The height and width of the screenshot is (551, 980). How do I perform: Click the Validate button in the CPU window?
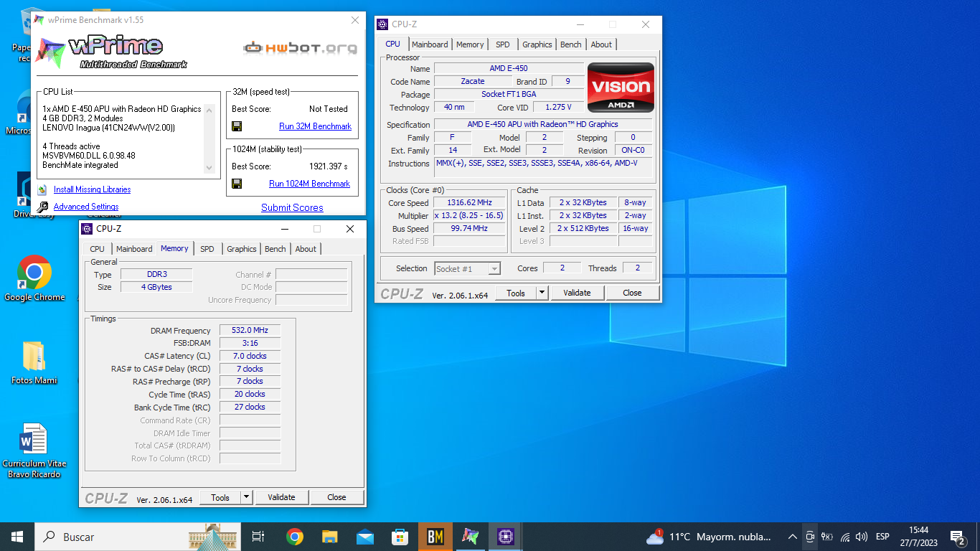(577, 293)
